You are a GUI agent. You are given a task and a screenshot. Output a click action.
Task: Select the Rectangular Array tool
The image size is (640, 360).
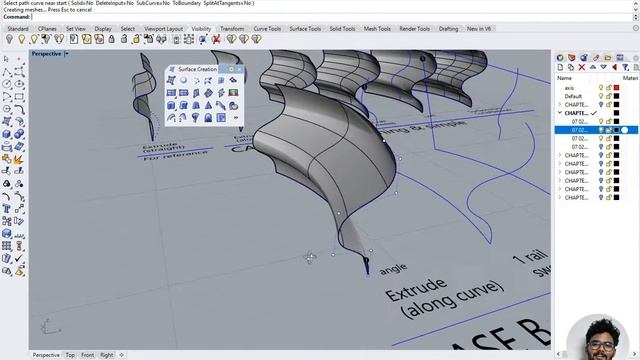(7, 246)
